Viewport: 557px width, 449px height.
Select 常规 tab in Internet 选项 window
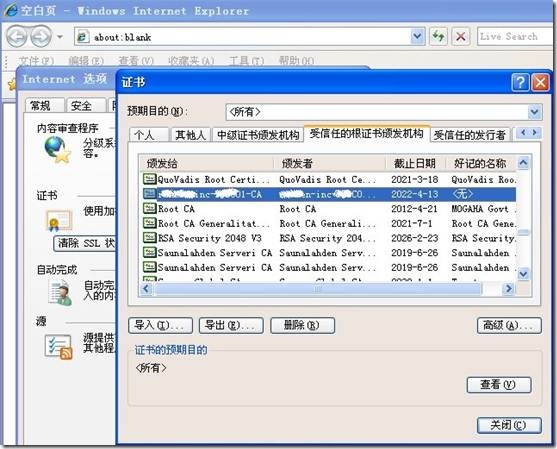44,106
